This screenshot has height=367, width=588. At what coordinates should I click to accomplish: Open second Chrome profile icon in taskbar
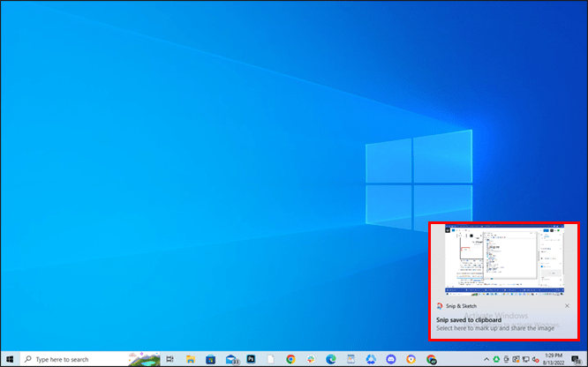click(x=431, y=359)
